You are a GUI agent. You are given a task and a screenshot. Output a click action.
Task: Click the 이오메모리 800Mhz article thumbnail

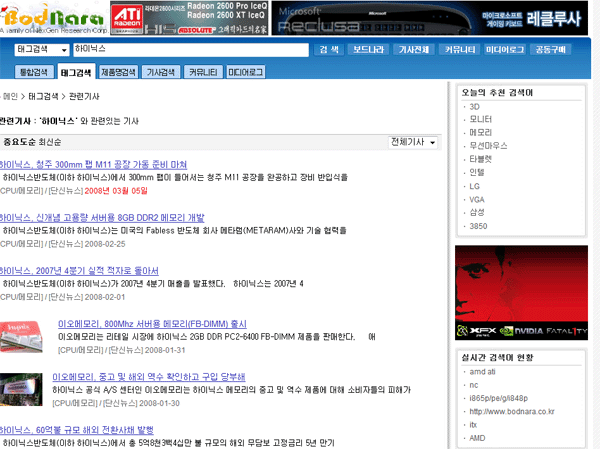(x=26, y=331)
